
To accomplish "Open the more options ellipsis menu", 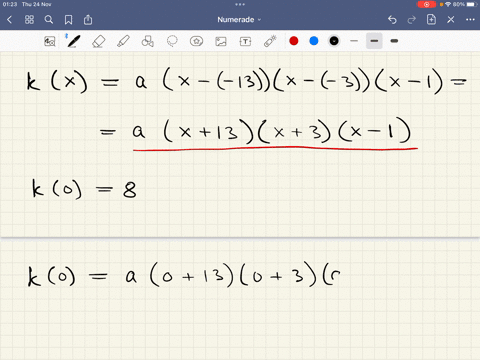I will [470, 20].
